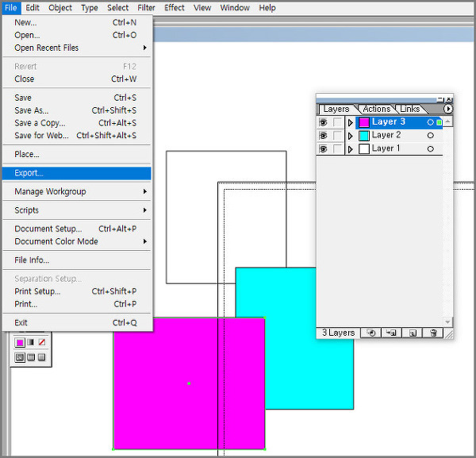Choose Document Setup... menu item
Image resolution: width=476 pixels, height=458 pixels.
click(76, 229)
